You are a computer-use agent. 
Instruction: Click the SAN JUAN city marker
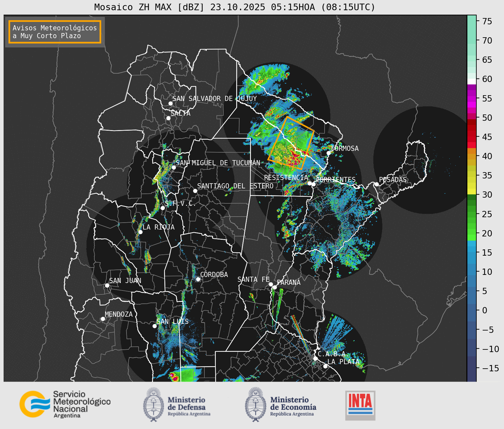[107, 285]
